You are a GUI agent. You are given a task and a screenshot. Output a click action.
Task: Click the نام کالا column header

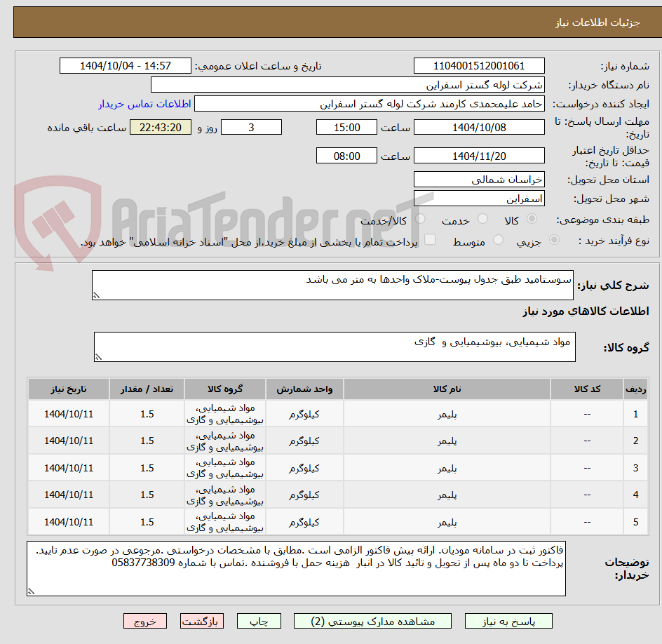[447, 389]
